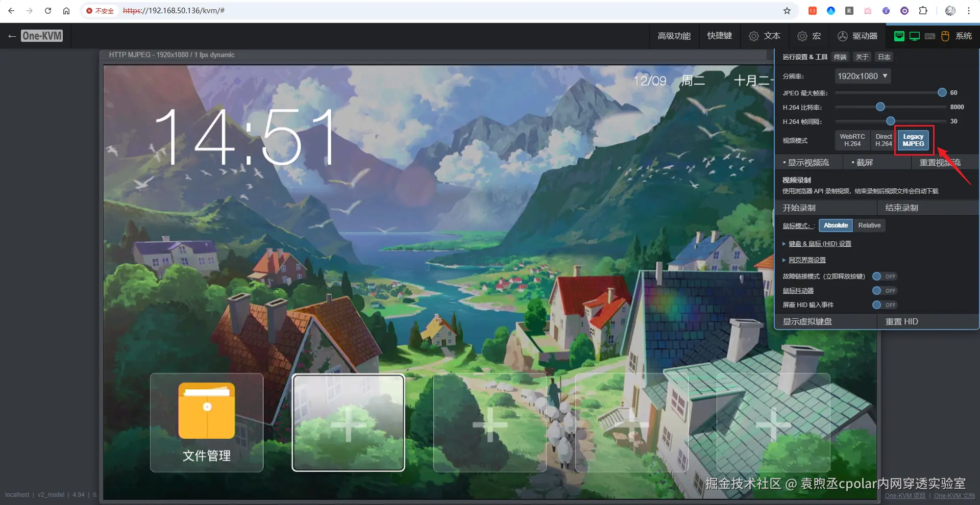This screenshot has height=505, width=980.
Task: Open the 1920x1080 resolution dropdown
Action: pos(863,76)
